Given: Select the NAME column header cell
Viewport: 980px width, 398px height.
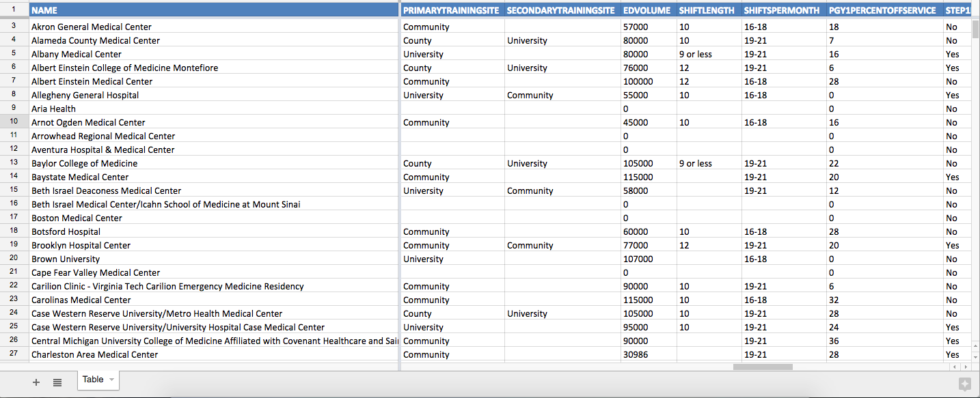Looking at the screenshot, I should (x=214, y=10).
